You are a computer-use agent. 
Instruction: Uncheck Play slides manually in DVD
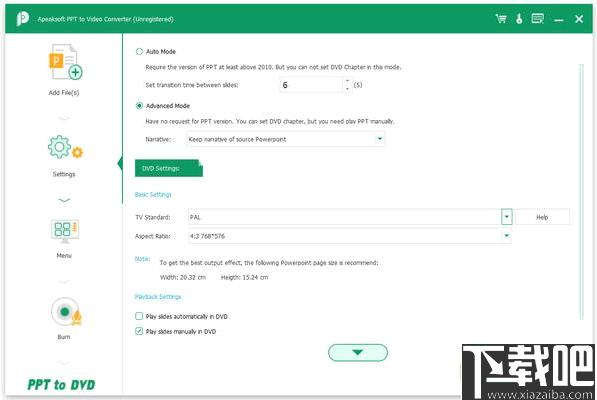[139, 331]
